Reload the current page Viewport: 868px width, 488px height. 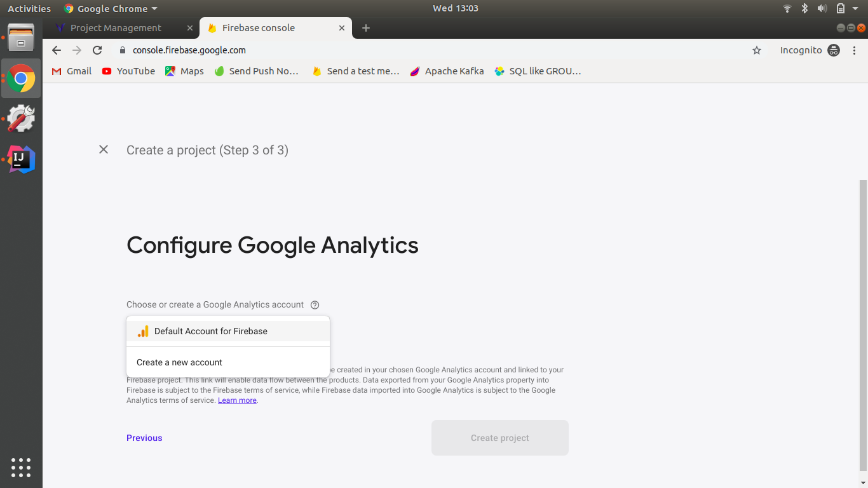click(97, 50)
